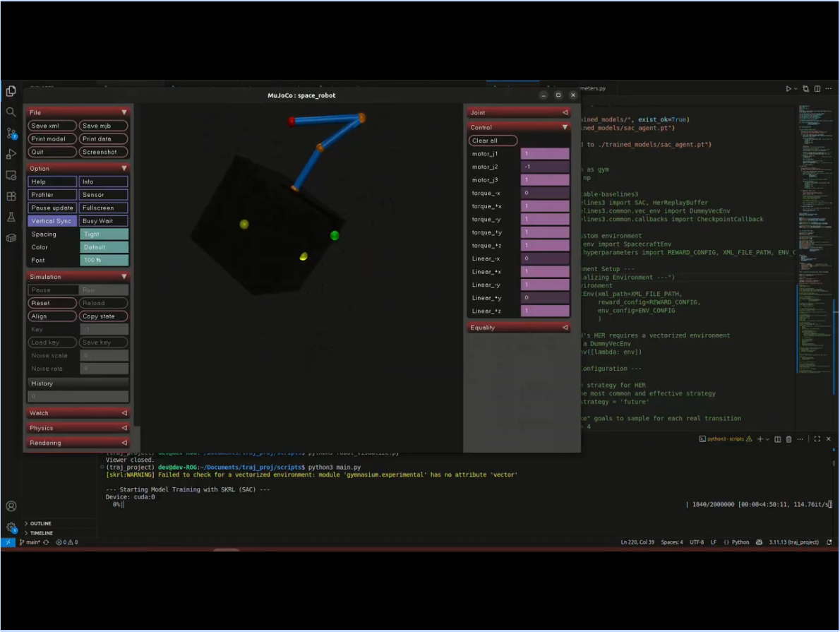The height and width of the screenshot is (632, 840).
Task: Click the motor_j2 control slider
Action: [545, 167]
